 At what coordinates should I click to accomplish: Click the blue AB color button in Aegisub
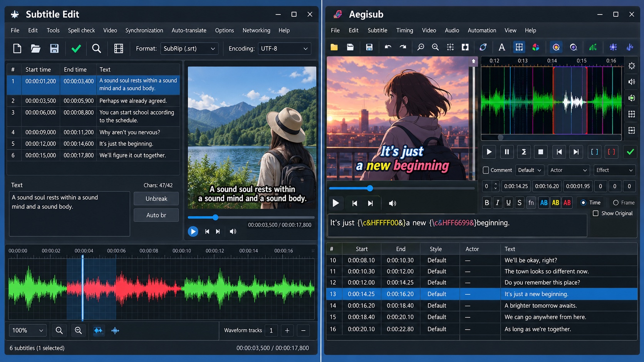tap(544, 203)
